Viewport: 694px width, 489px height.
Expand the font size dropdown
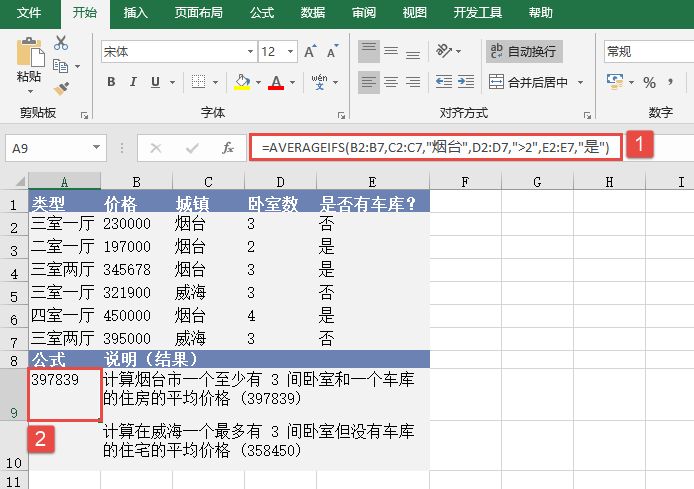coord(291,51)
